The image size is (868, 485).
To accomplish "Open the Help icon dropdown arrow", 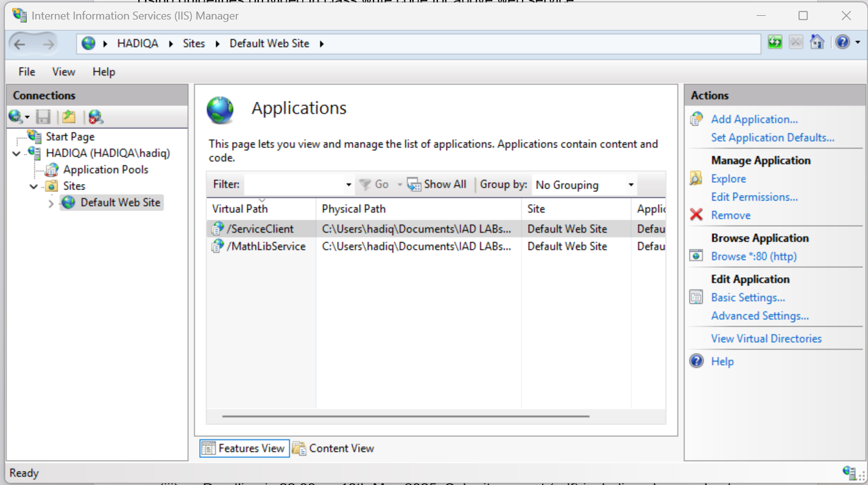I will pyautogui.click(x=858, y=43).
